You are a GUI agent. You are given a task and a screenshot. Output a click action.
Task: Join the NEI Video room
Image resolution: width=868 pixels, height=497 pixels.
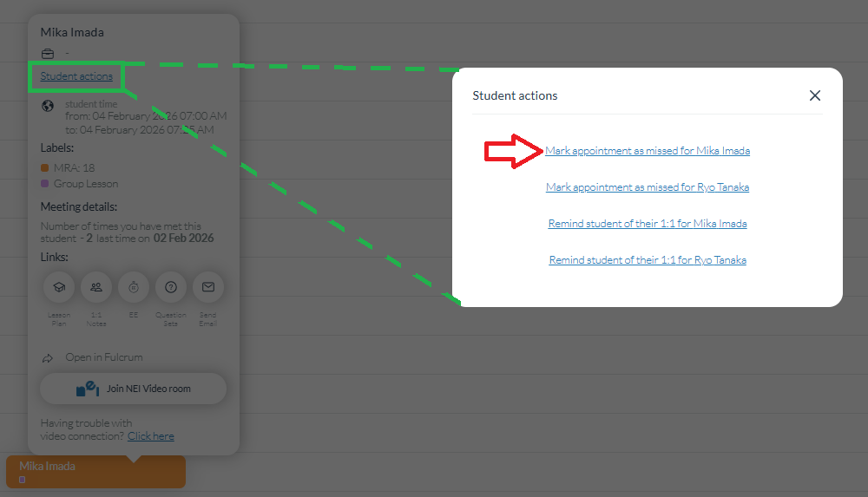(134, 389)
